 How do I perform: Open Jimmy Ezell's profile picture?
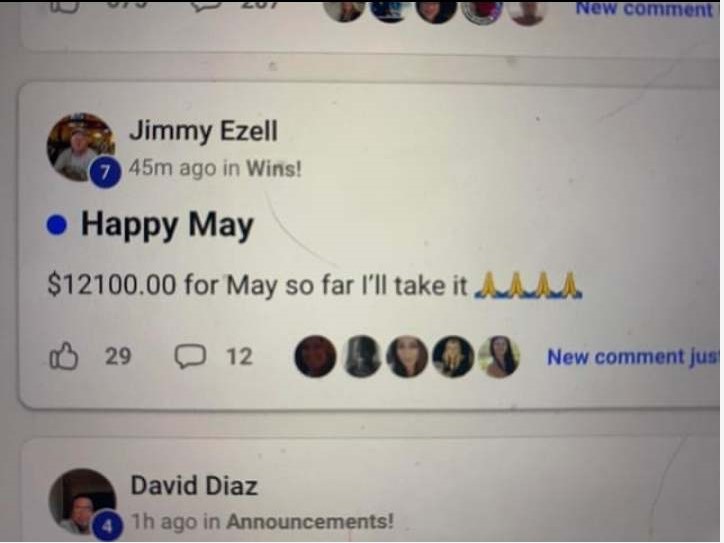[x=81, y=147]
